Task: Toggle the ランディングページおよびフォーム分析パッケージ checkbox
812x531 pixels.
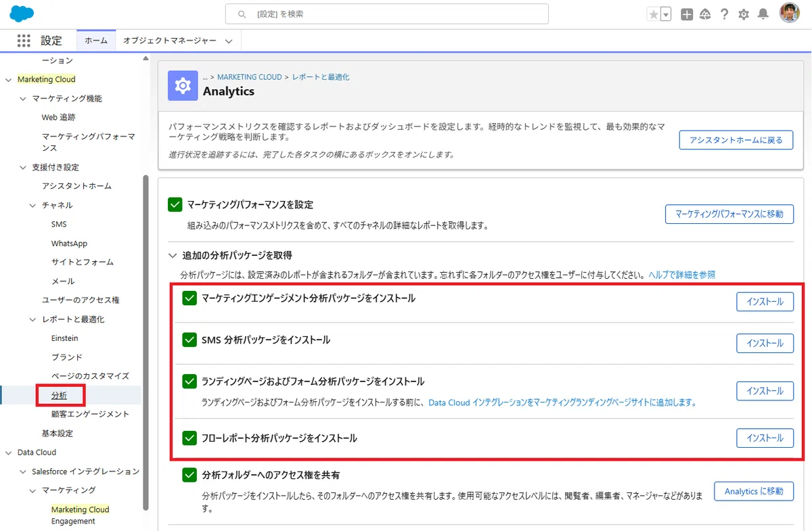Action: coord(189,382)
